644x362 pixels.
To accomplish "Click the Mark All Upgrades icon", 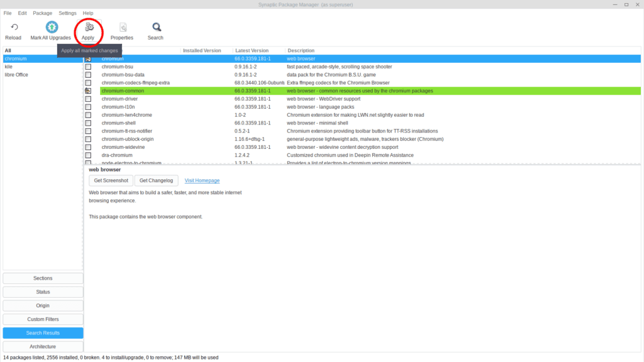I will 52,27.
